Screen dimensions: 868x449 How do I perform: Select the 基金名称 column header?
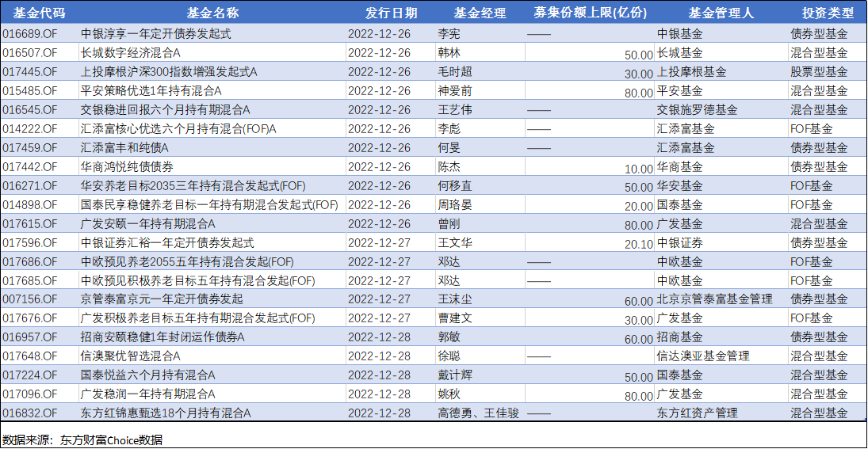[x=212, y=13]
